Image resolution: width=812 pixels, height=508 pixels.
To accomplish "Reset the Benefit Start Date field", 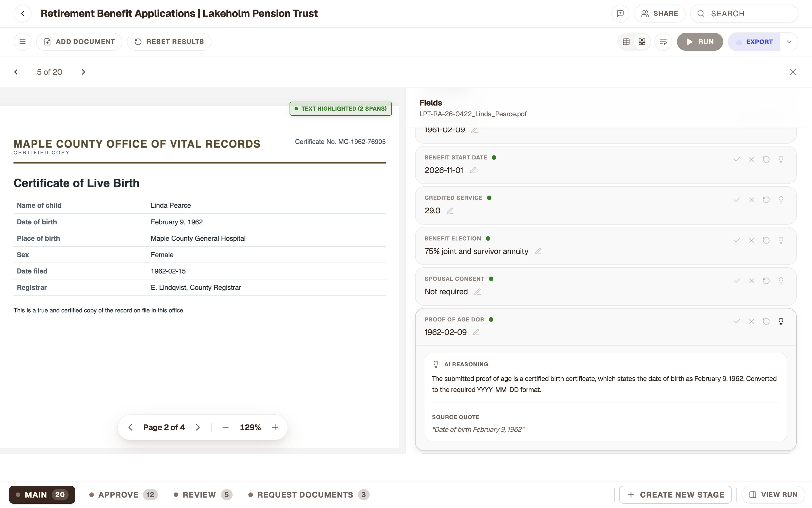I will [766, 159].
